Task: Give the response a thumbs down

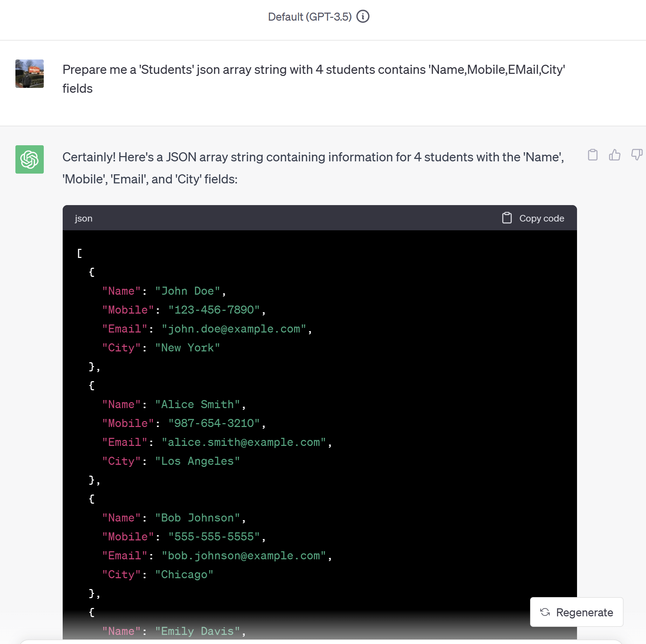Action: pos(637,155)
